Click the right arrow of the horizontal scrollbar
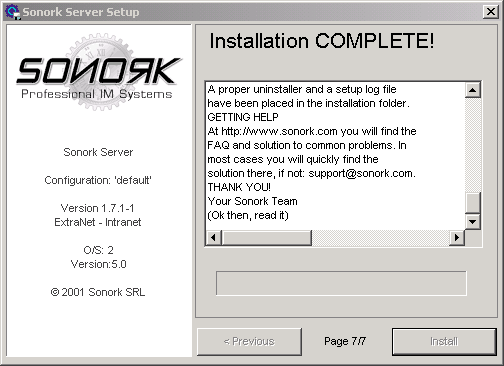Image resolution: width=504 pixels, height=366 pixels. tap(457, 238)
